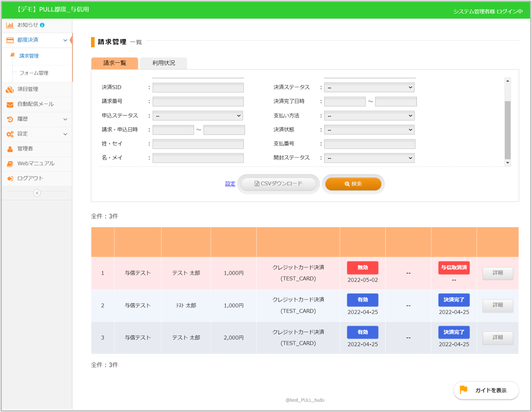The image size is (532, 412).
Task: Click the search form vertical scrollbar
Action: [x=507, y=129]
